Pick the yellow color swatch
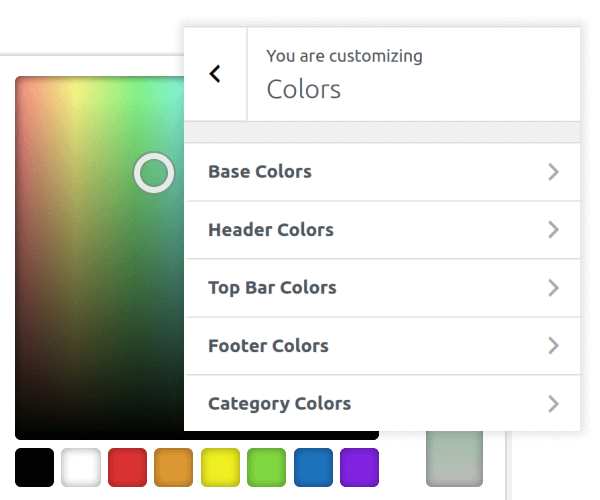 coord(220,467)
